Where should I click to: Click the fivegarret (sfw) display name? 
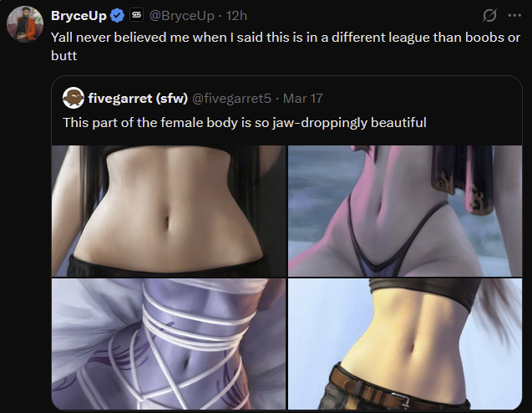pyautogui.click(x=138, y=99)
